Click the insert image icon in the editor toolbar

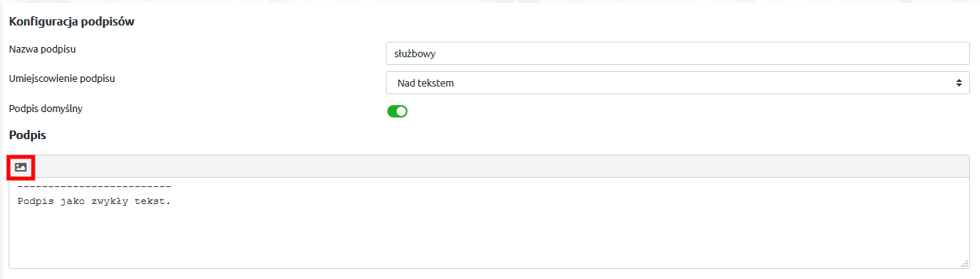(21, 167)
